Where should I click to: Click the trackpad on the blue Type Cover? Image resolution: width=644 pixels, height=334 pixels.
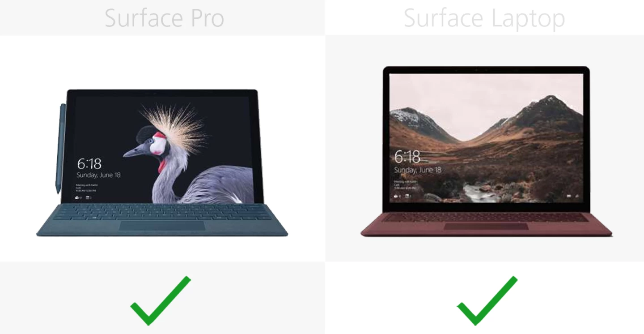click(x=162, y=226)
